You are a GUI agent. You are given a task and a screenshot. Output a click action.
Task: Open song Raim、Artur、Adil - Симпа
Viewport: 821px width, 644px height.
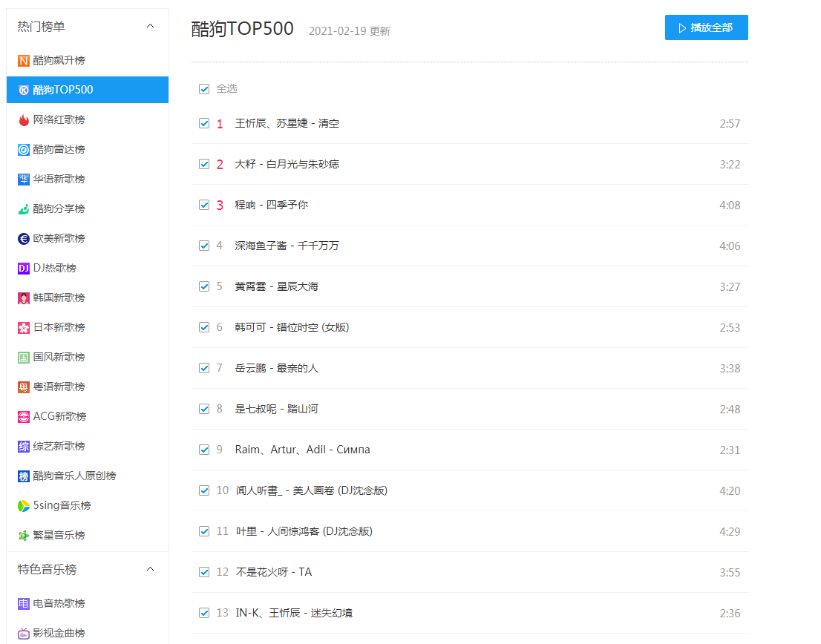tap(302, 450)
